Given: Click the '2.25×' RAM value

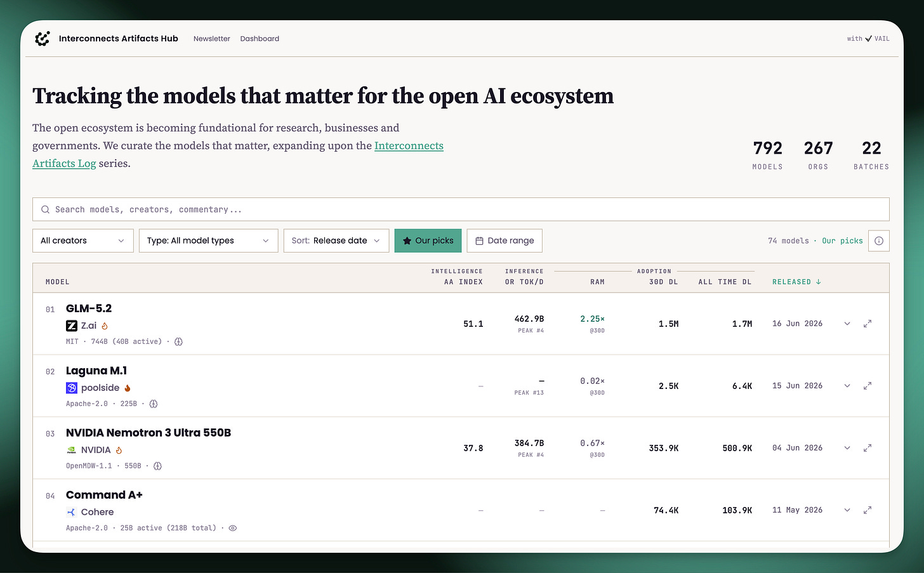Looking at the screenshot, I should tap(593, 319).
